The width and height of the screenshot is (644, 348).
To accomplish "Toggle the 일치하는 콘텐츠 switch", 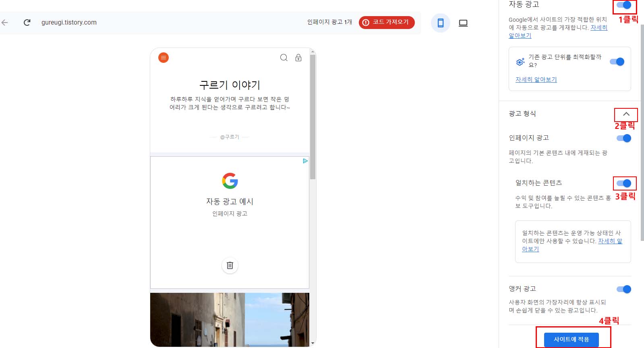I will 624,183.
